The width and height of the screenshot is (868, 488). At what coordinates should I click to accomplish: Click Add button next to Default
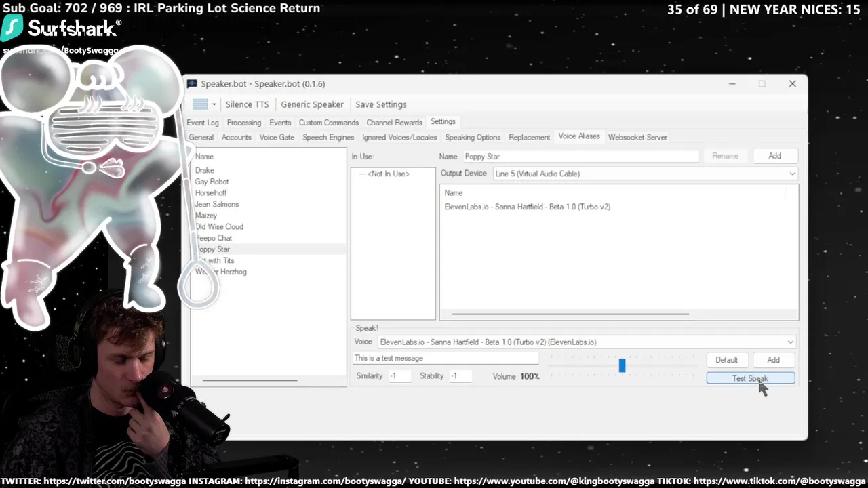(773, 360)
